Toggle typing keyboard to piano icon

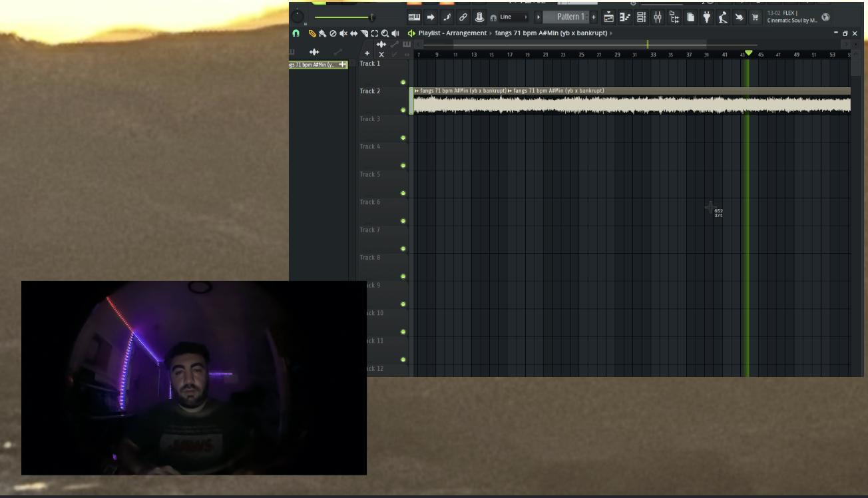[414, 17]
